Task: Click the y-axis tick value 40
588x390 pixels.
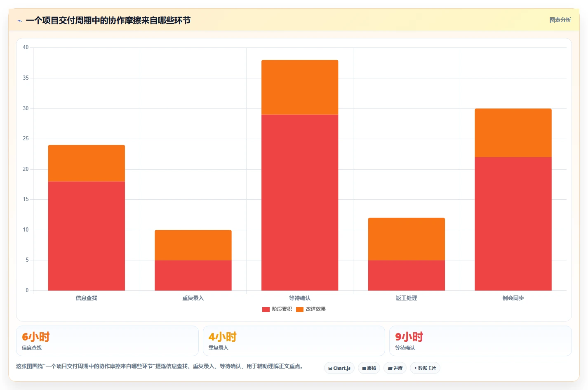Action: 26,47
